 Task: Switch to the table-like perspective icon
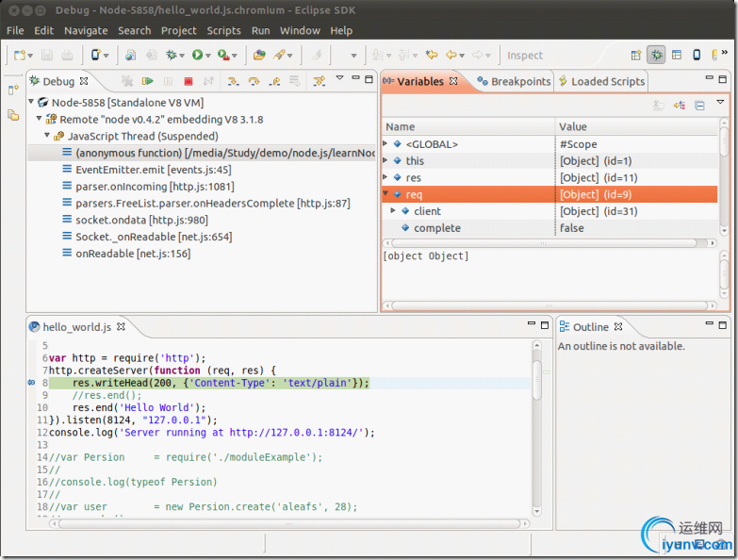point(677,55)
